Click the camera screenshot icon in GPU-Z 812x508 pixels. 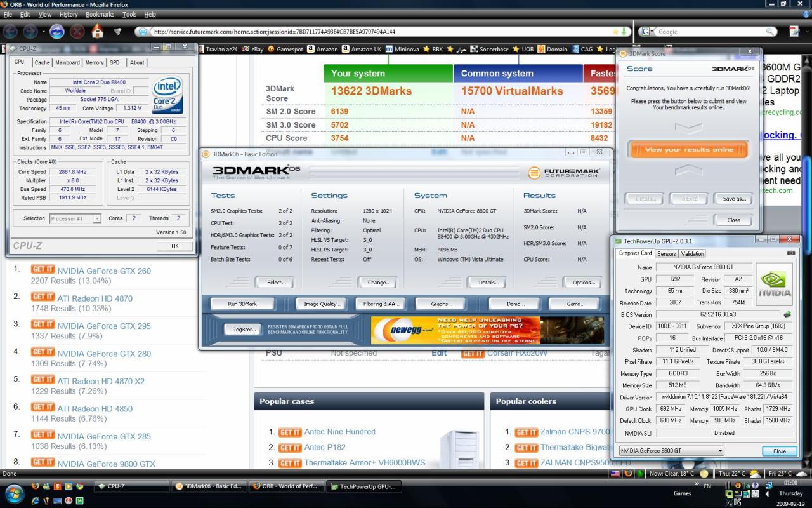click(791, 253)
